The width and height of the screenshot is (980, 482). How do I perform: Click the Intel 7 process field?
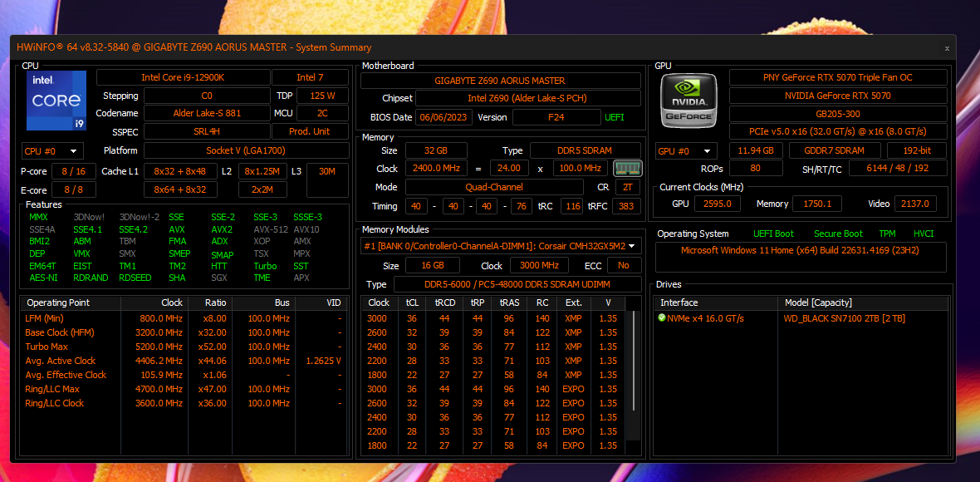[x=310, y=77]
